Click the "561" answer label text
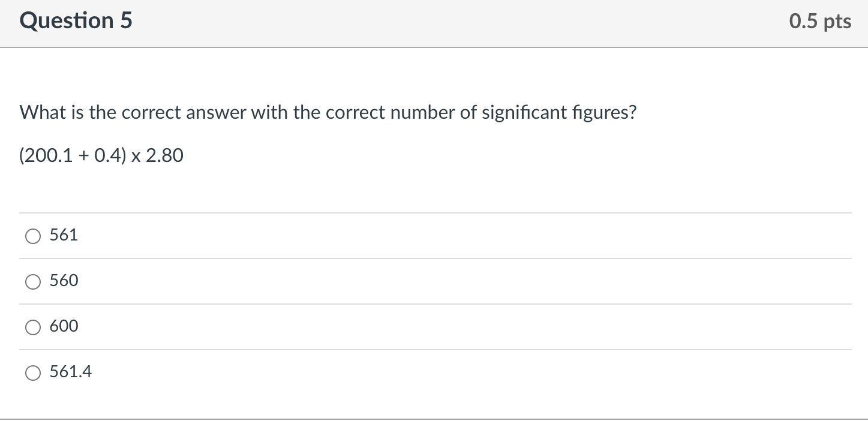 [64, 235]
